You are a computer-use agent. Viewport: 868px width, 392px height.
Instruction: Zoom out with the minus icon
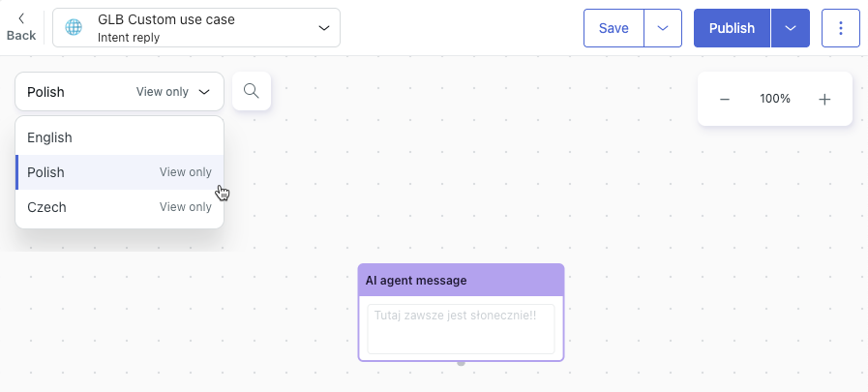pos(724,99)
